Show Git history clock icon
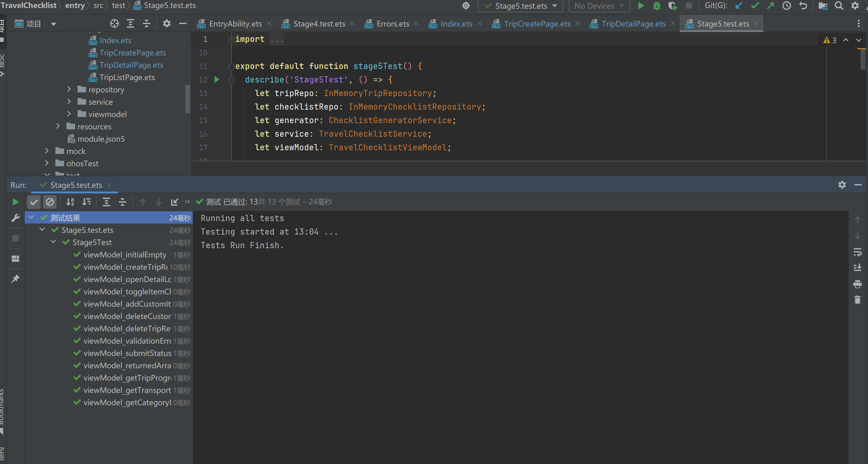This screenshot has width=868, height=464. coord(787,6)
